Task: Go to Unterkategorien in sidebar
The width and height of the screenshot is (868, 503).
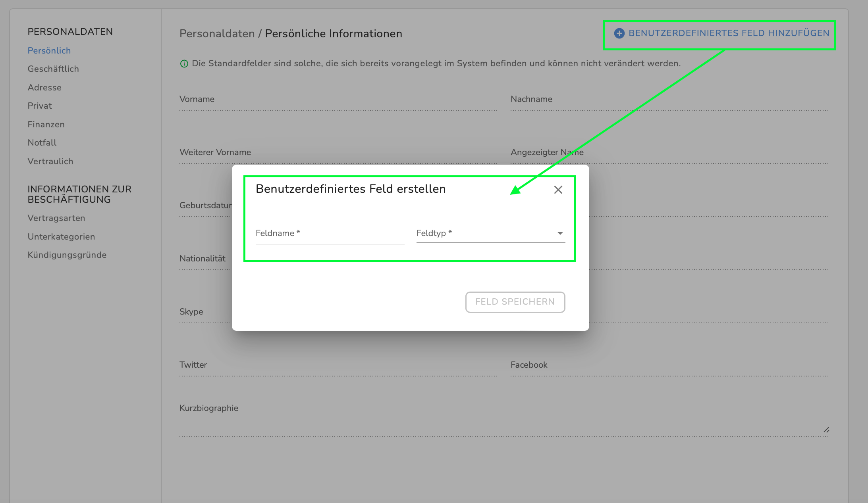Action: 61,237
